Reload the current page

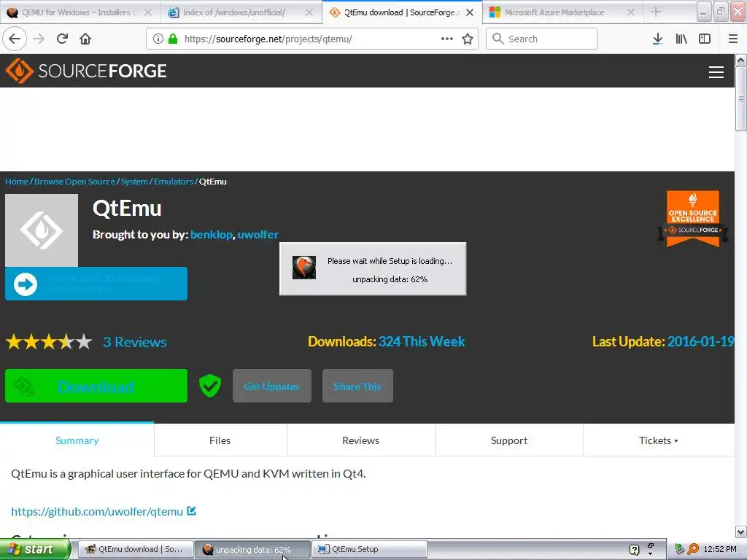point(62,39)
